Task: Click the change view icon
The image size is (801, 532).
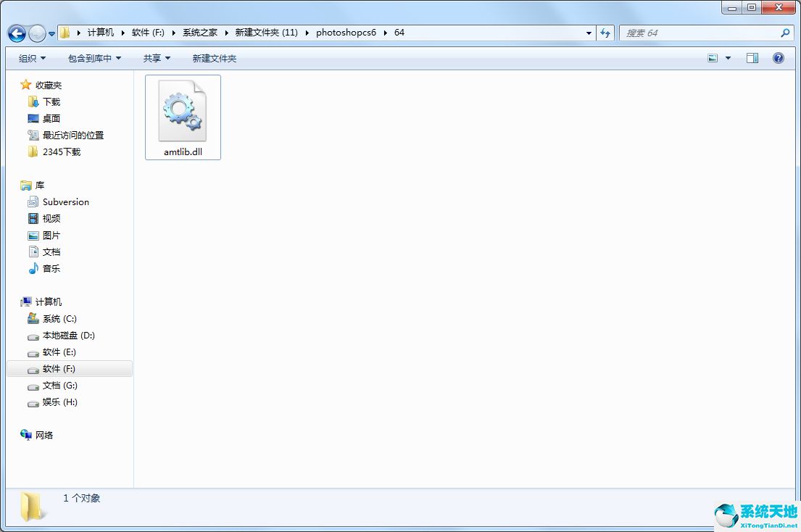Action: (x=713, y=58)
